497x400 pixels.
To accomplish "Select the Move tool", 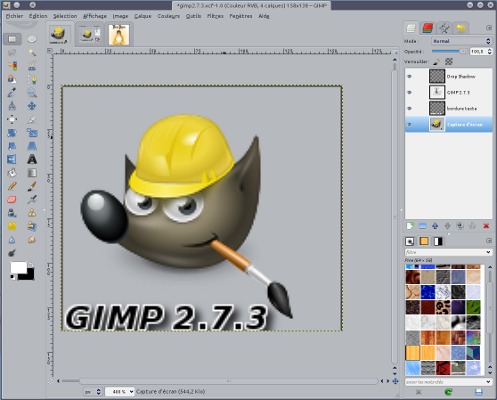I will click(x=32, y=106).
